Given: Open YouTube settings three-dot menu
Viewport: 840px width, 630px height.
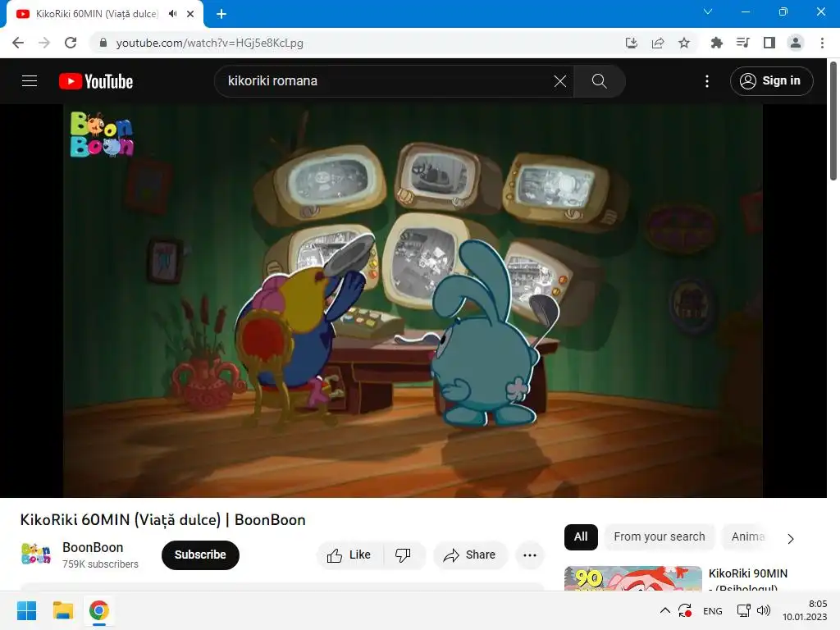Looking at the screenshot, I should click(x=707, y=81).
